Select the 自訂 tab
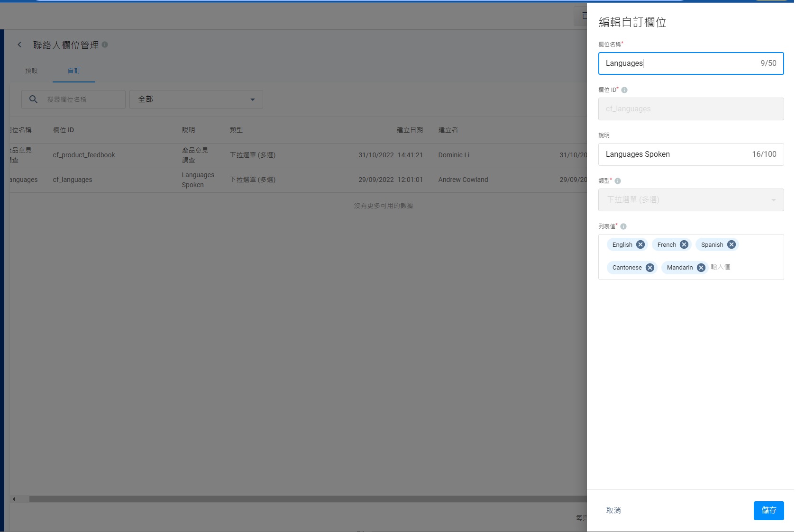Screen dimensions: 796x532 [x=74, y=71]
